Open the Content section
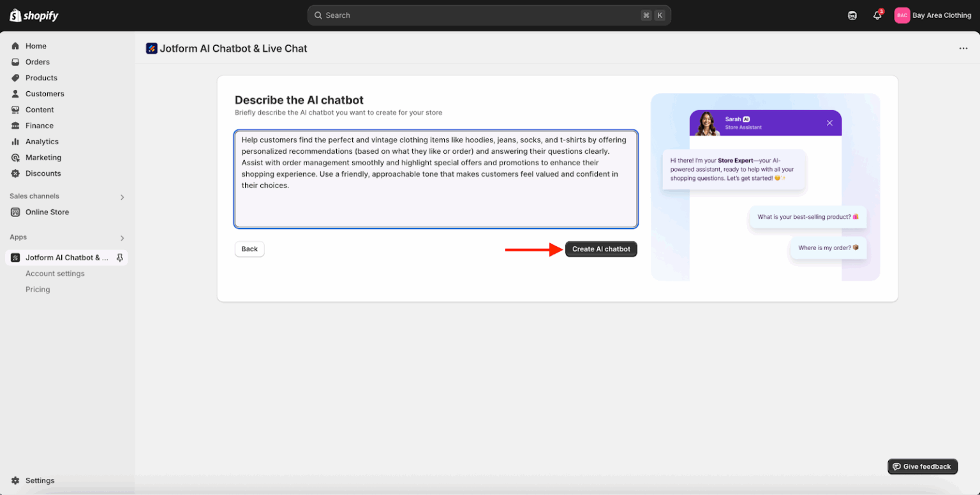The image size is (980, 495). (x=40, y=109)
